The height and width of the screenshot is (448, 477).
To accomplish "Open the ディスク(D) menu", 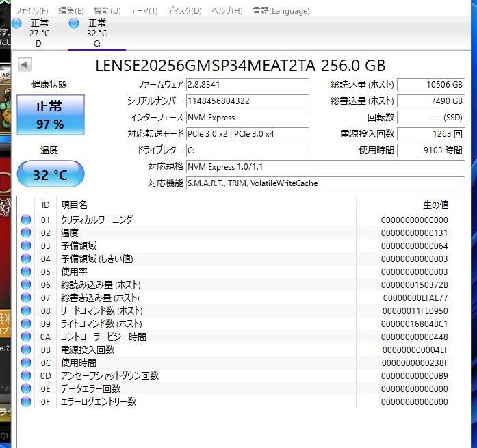I will (184, 11).
